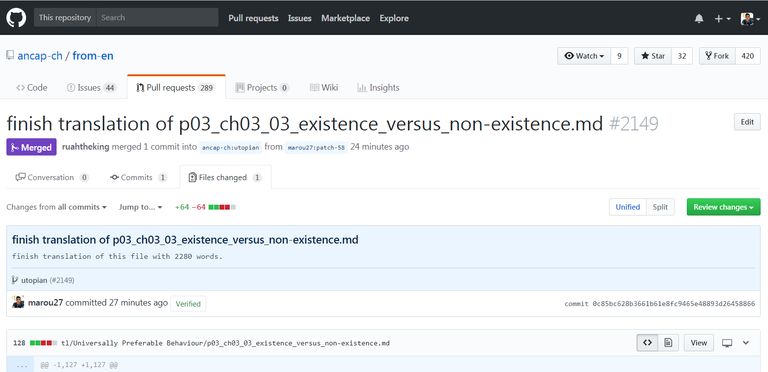This screenshot has height=372, width=768.
Task: Open the Conversation tab
Action: [x=52, y=177]
